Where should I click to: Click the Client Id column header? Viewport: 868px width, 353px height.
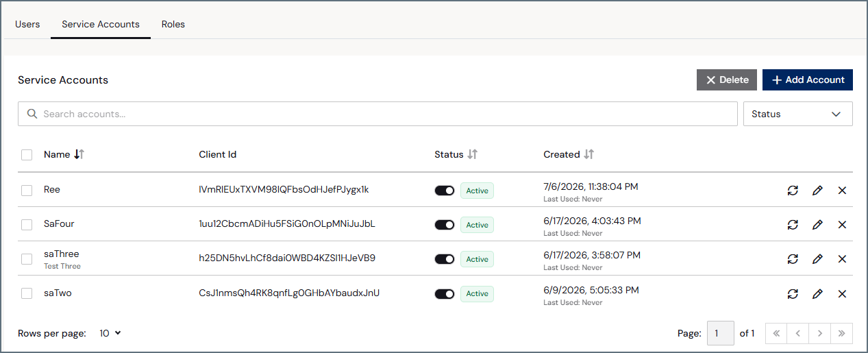tap(218, 154)
